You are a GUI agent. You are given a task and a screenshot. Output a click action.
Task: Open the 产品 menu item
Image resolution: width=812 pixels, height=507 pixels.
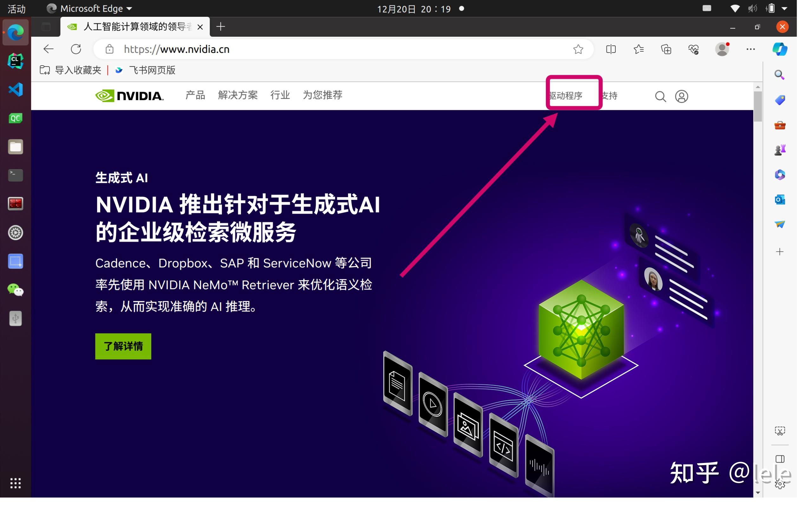click(x=195, y=96)
